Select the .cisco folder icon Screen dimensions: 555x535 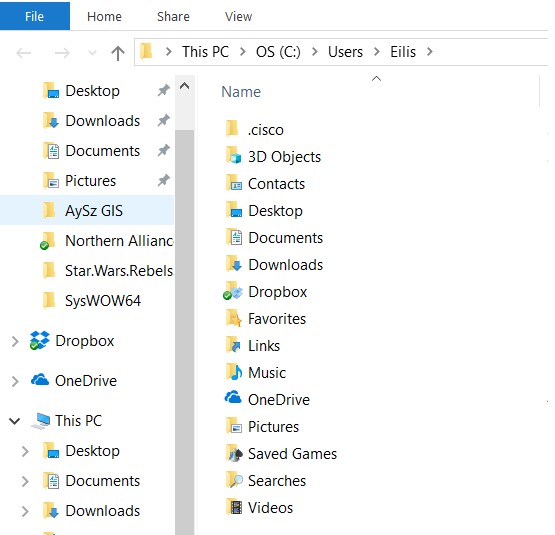pyautogui.click(x=233, y=128)
